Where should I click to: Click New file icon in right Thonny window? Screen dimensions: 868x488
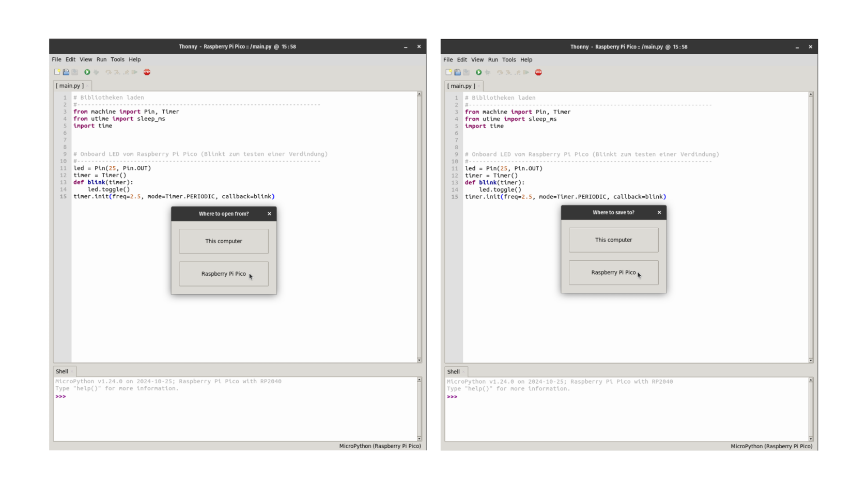click(x=449, y=72)
